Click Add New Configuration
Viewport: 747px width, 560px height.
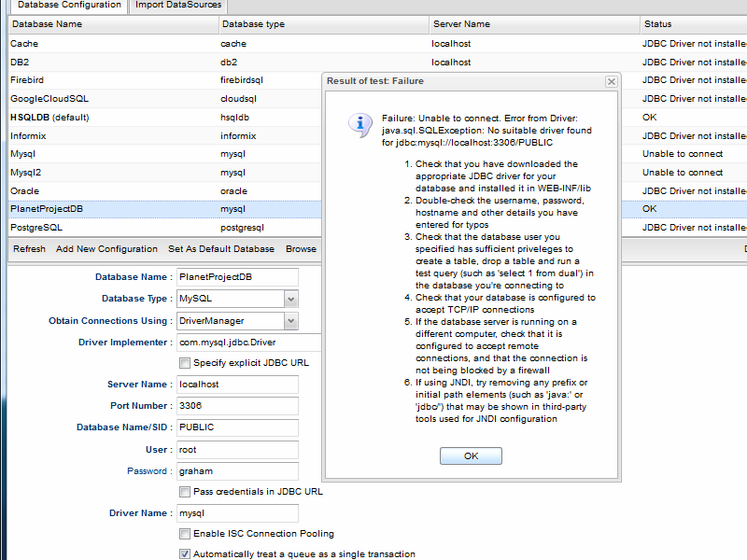coord(106,249)
